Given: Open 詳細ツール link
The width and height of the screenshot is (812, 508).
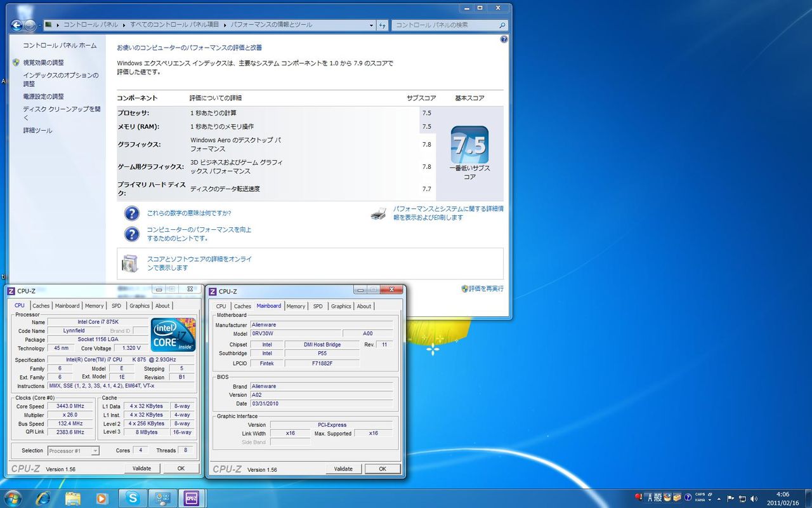Looking at the screenshot, I should [x=38, y=130].
